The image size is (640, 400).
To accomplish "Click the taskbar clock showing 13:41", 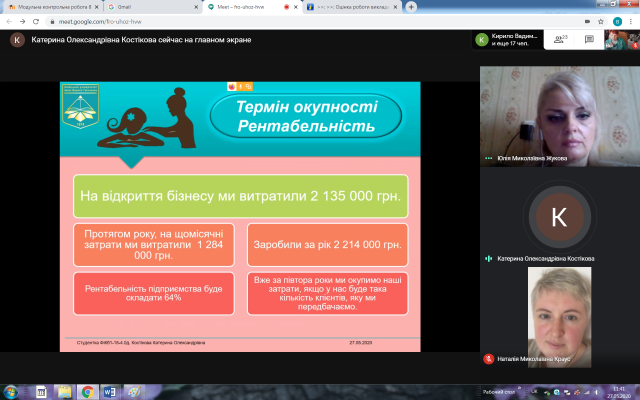I will 616,391.
